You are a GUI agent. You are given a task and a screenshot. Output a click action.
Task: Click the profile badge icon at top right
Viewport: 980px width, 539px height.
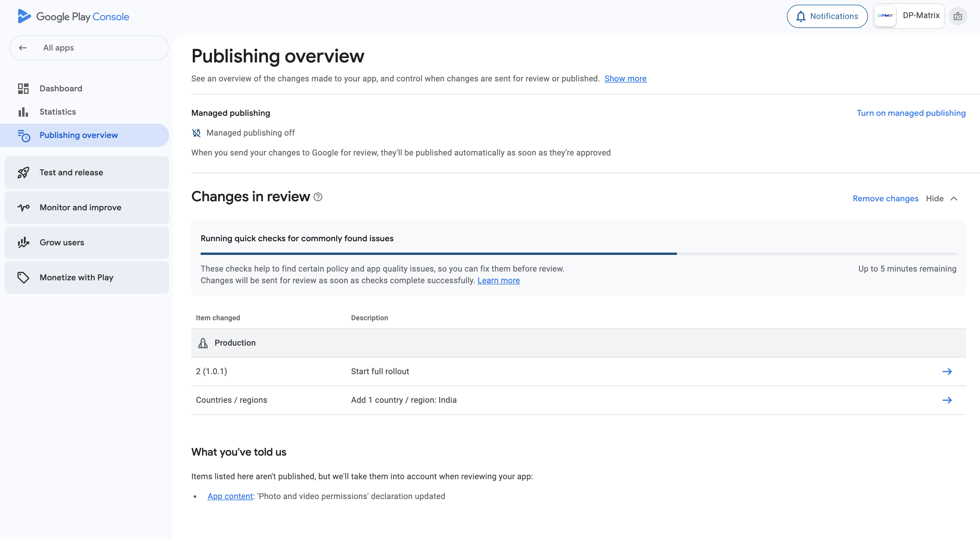[x=958, y=16]
